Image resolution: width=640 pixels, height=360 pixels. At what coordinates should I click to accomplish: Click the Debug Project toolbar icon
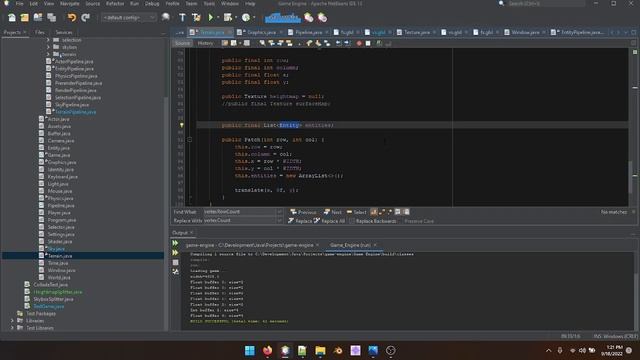228,18
